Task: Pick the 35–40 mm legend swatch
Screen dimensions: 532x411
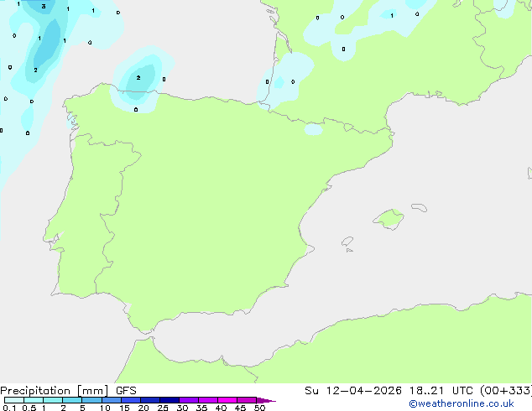Action: [x=207, y=400]
